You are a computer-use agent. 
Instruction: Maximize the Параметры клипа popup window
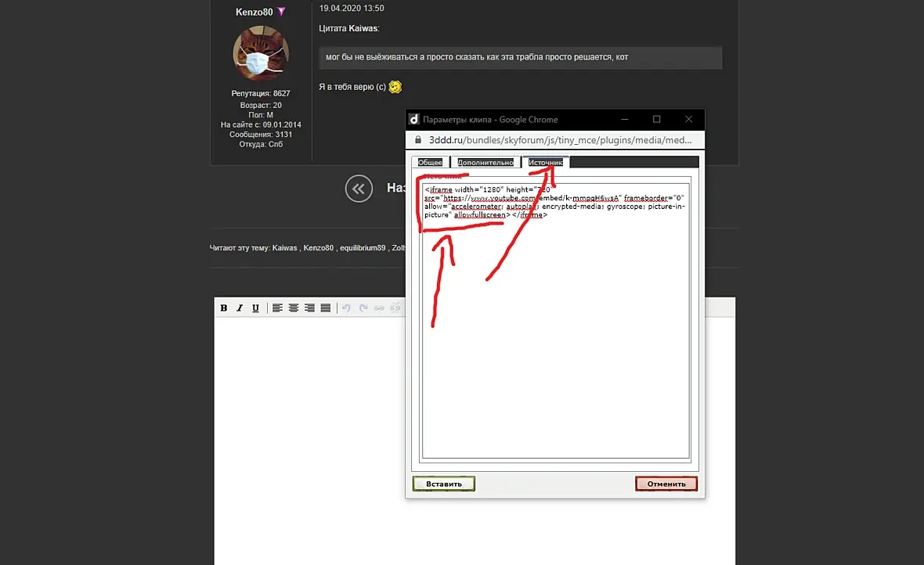click(656, 119)
